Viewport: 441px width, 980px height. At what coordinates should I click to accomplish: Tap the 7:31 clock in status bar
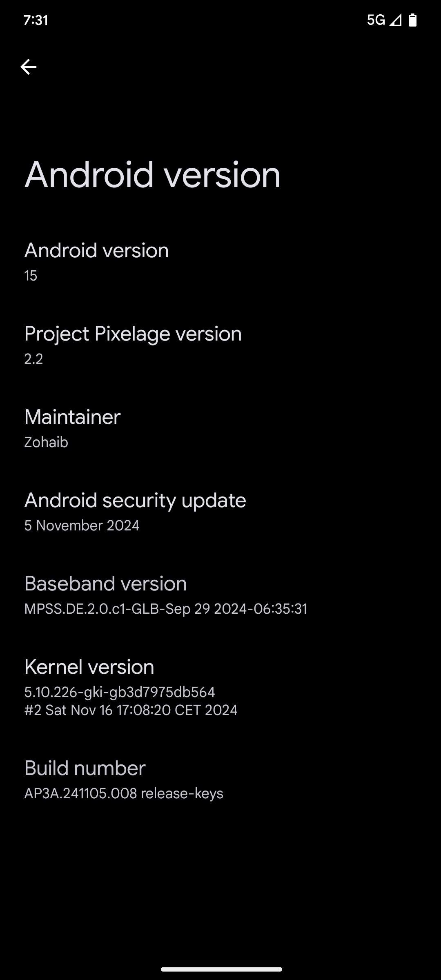(x=36, y=20)
